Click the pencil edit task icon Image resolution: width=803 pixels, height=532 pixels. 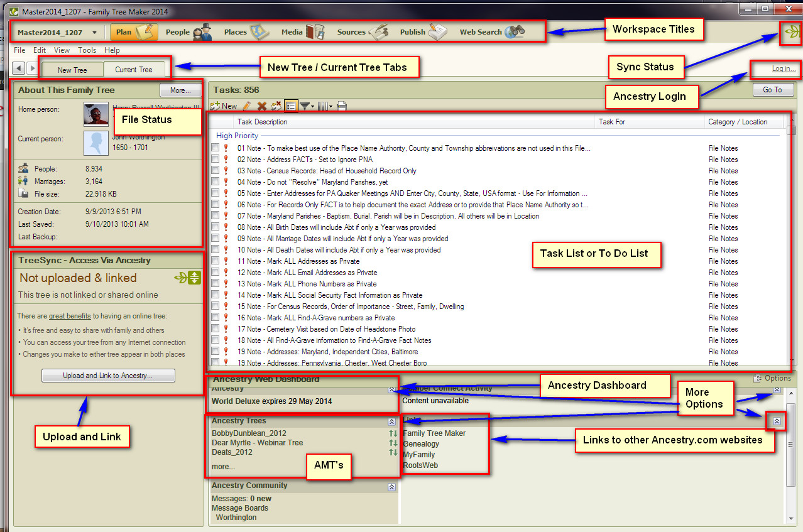[247, 106]
